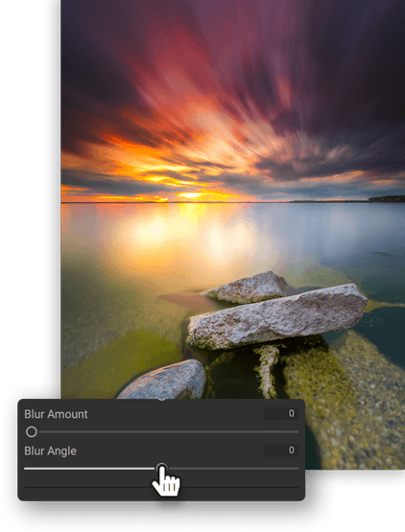Click the setting sun on the horizon
Image resolution: width=405 pixels, height=532 pixels.
(x=190, y=196)
